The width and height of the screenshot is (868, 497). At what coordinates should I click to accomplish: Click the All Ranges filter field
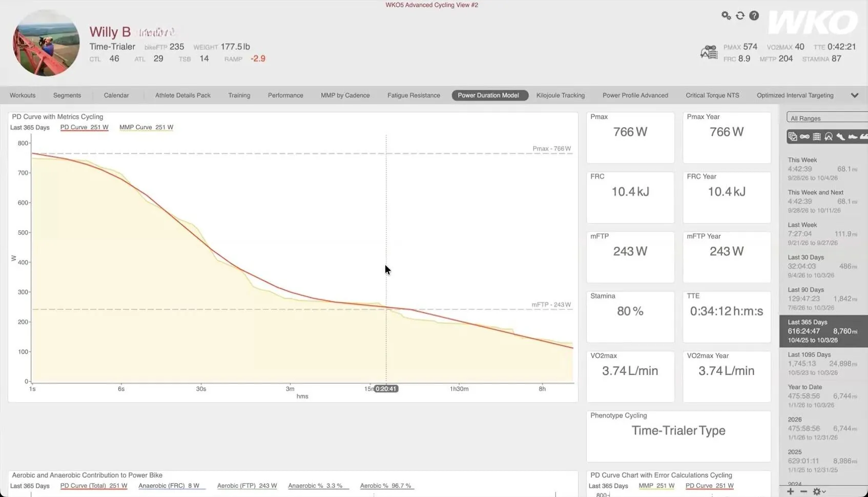pos(827,118)
